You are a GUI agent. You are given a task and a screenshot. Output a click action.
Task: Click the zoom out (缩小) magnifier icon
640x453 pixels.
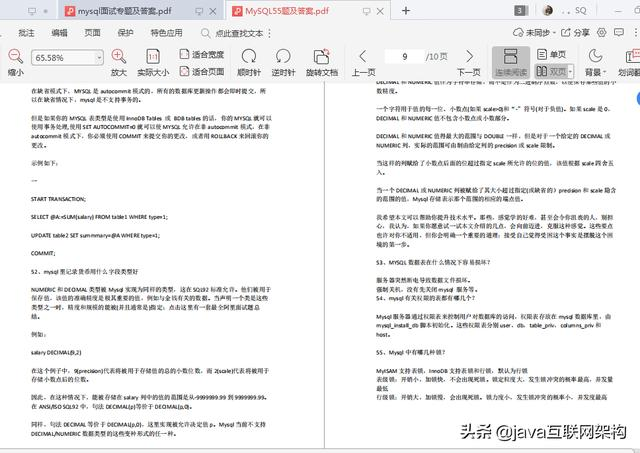coord(16,56)
